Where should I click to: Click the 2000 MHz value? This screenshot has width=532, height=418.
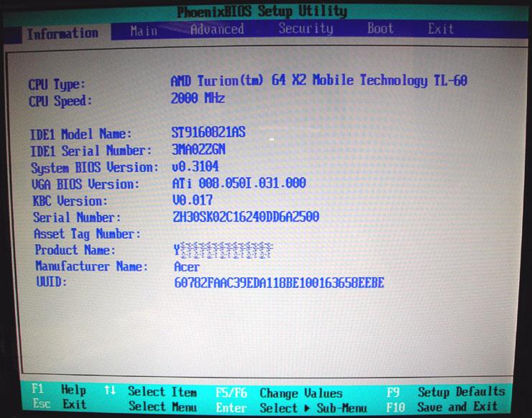[198, 98]
